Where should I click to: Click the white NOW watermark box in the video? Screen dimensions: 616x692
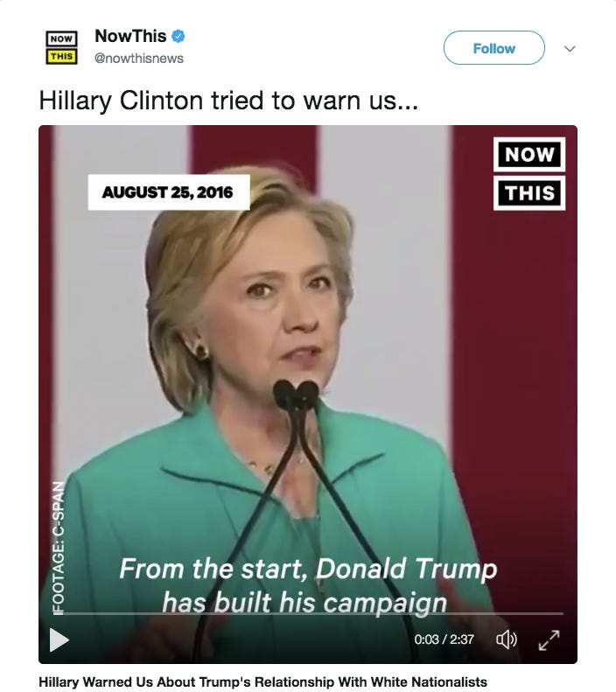pos(529,155)
